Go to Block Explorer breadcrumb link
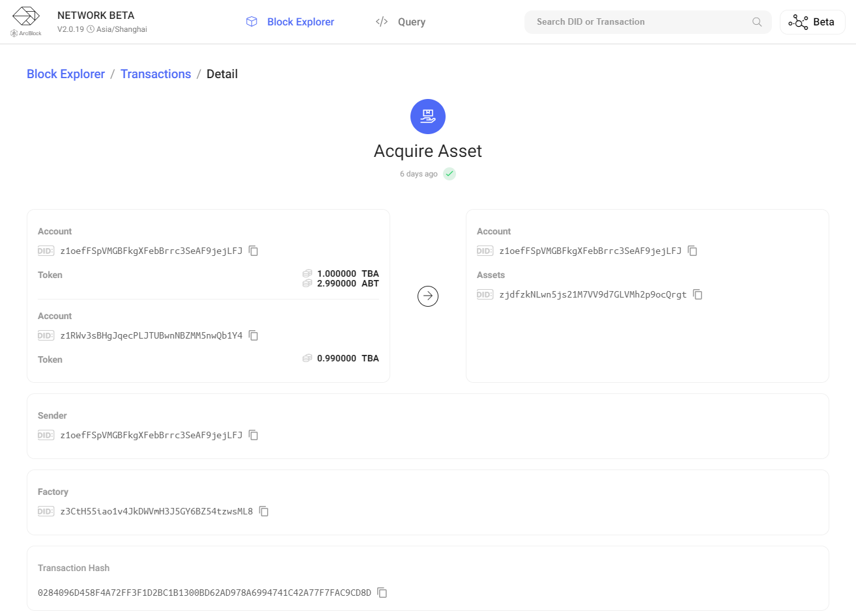Viewport: 856px width, 616px height. (x=66, y=74)
